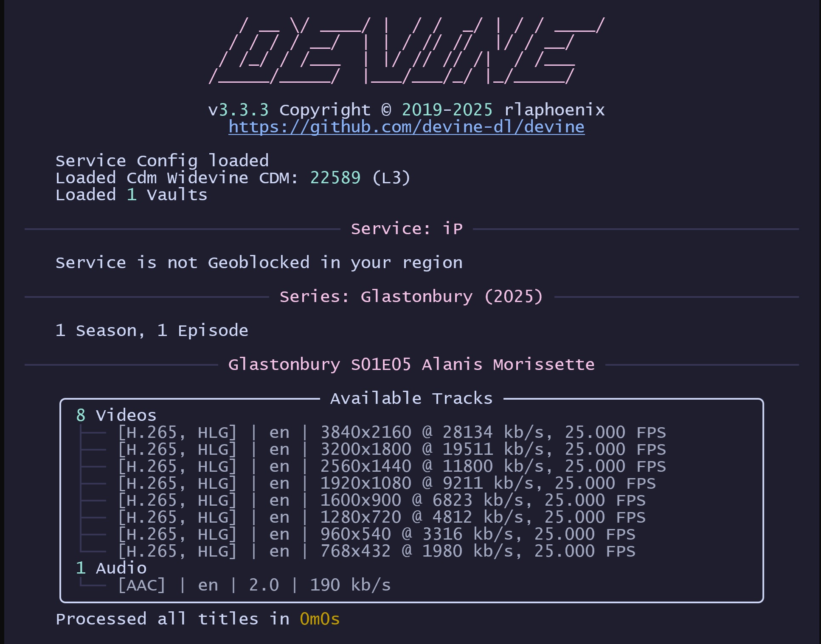
Task: Click the v3.3.3 version text
Action: pos(239,110)
